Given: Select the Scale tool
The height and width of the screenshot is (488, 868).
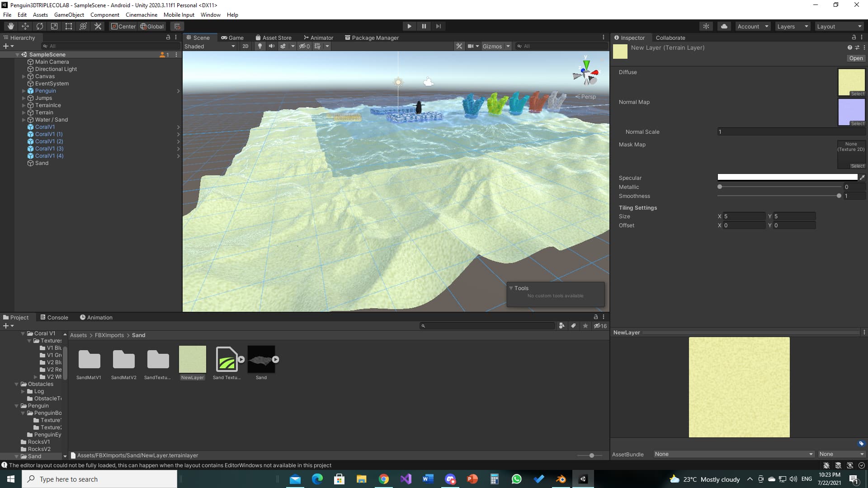Looking at the screenshot, I should pyautogui.click(x=54, y=26).
